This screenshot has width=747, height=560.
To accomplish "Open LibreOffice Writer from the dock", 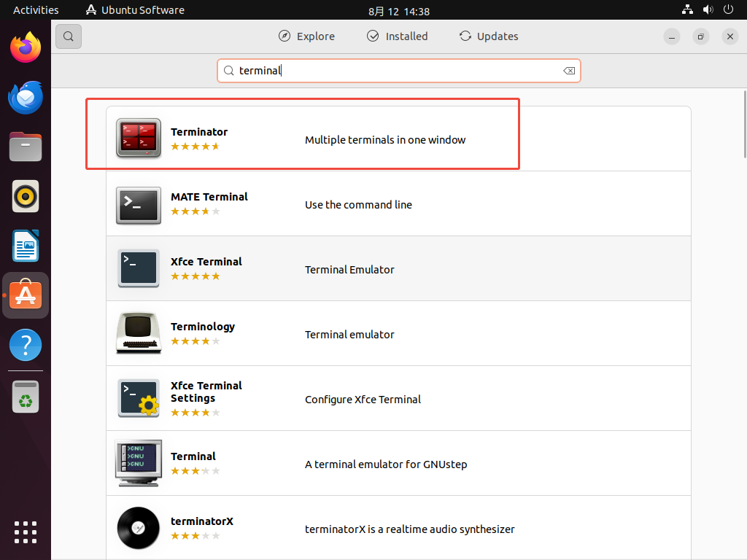I will [26, 246].
